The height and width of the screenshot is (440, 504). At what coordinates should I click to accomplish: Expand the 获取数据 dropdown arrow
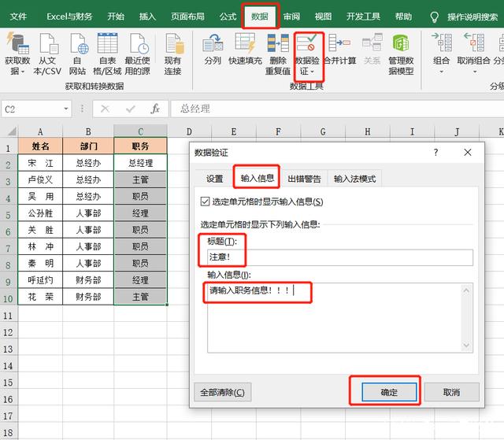(23, 72)
